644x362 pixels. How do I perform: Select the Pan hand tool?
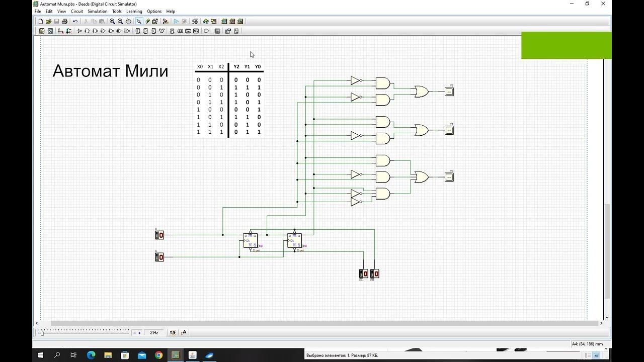pos(128,21)
